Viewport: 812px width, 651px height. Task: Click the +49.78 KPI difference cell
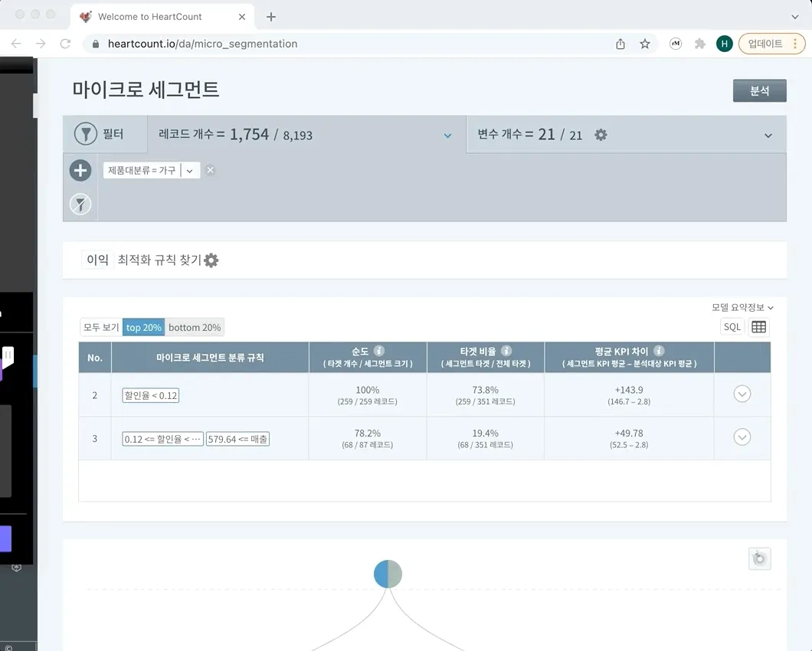pos(629,438)
